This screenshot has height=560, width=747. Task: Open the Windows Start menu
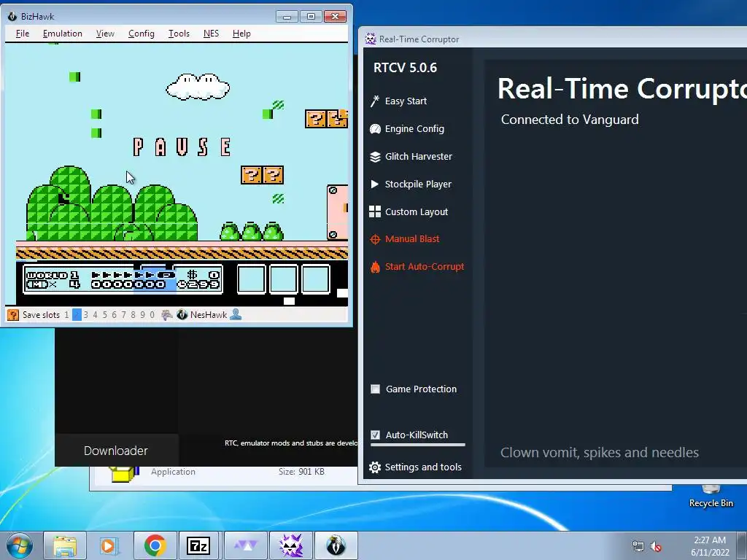click(20, 545)
